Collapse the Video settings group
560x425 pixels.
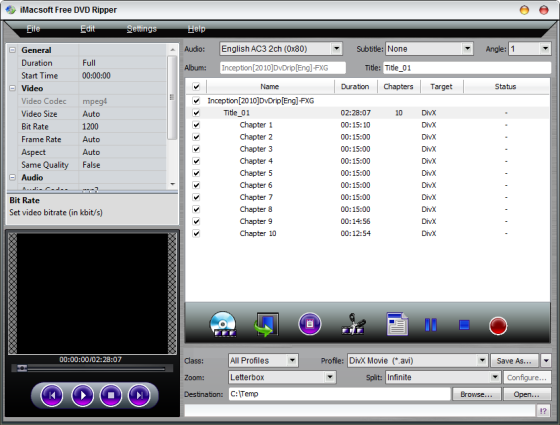click(x=12, y=88)
